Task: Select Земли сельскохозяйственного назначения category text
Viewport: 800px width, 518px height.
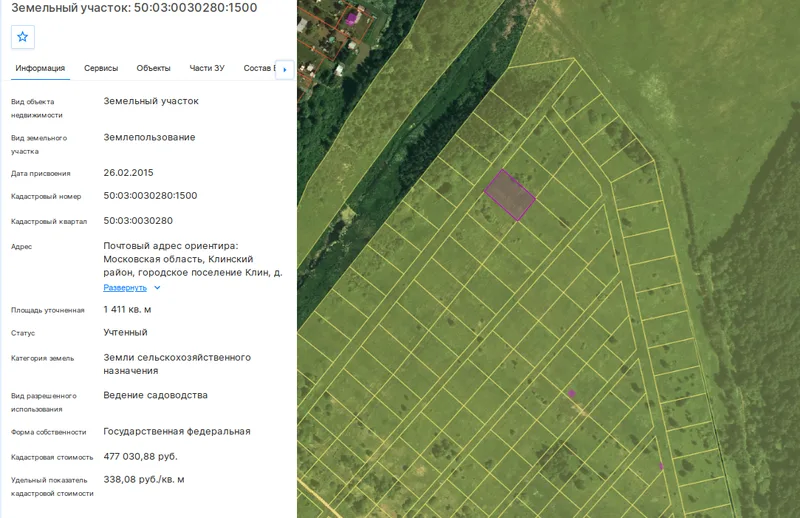Action: [x=177, y=364]
